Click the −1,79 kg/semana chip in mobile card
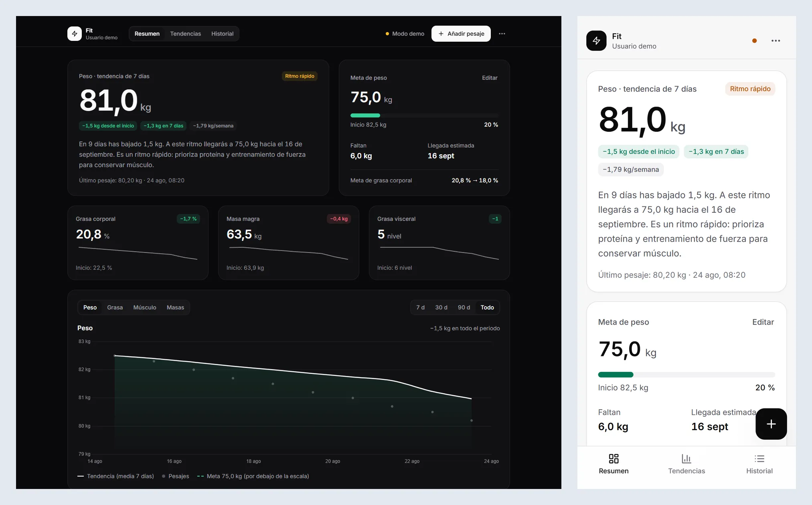Viewport: 812px width, 505px height. coord(631,170)
